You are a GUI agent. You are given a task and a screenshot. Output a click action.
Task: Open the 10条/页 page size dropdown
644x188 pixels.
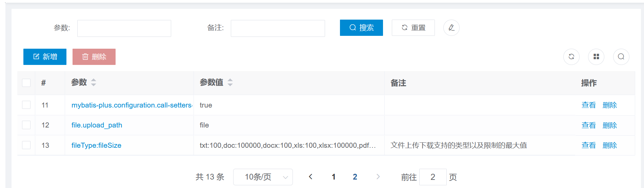[263, 177]
